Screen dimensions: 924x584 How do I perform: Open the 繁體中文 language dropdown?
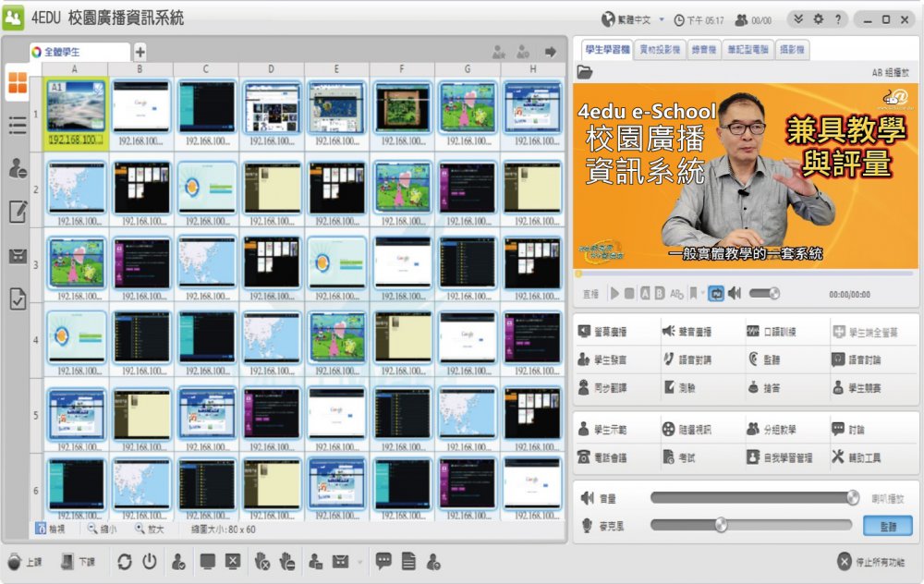coord(662,19)
